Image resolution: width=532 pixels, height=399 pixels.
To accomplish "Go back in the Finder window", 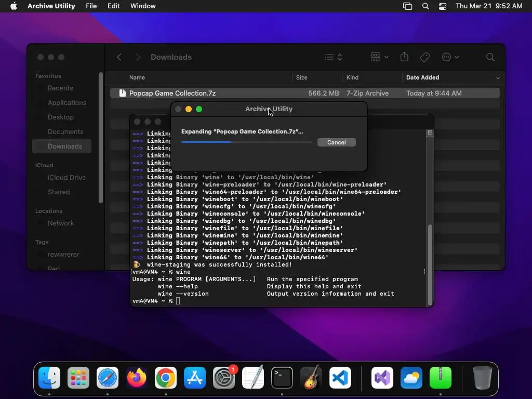I will pyautogui.click(x=119, y=57).
